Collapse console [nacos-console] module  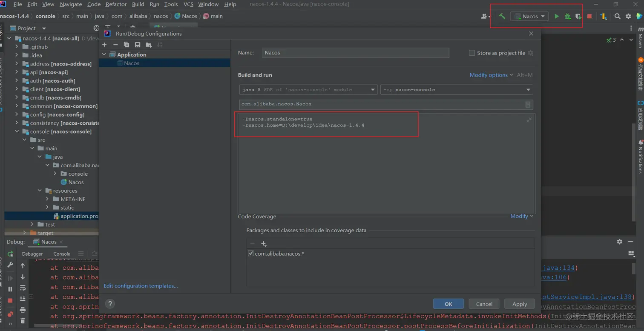point(17,131)
